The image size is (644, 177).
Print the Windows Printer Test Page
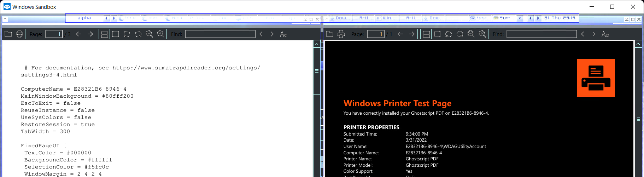tap(341, 34)
